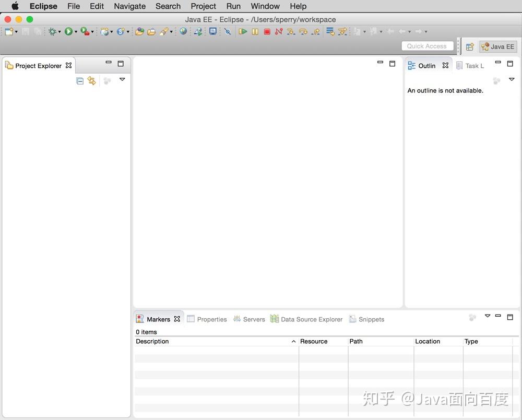Close the Markers tab
This screenshot has height=420, width=522.
[177, 319]
